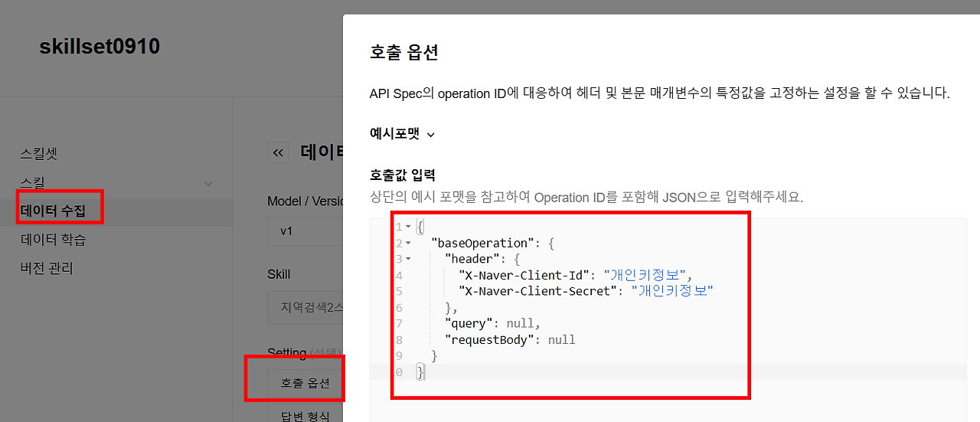Screen dimensions: 980x422
Task: Collapse the panel with the « button
Action: coord(278,152)
